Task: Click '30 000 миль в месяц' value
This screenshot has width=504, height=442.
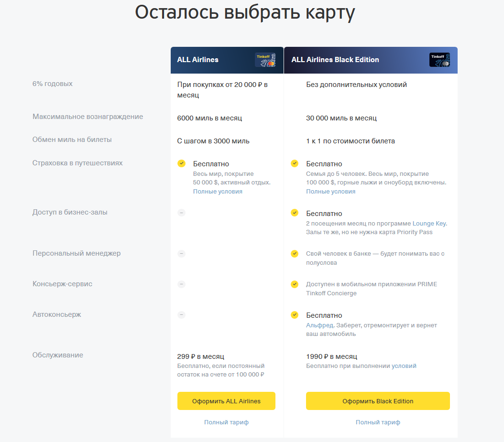Action: 341,118
